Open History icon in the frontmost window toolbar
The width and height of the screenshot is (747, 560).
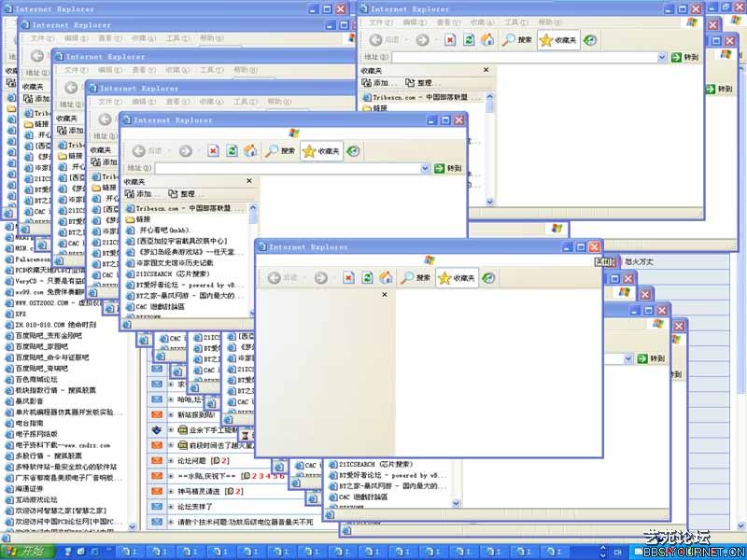pyautogui.click(x=488, y=277)
